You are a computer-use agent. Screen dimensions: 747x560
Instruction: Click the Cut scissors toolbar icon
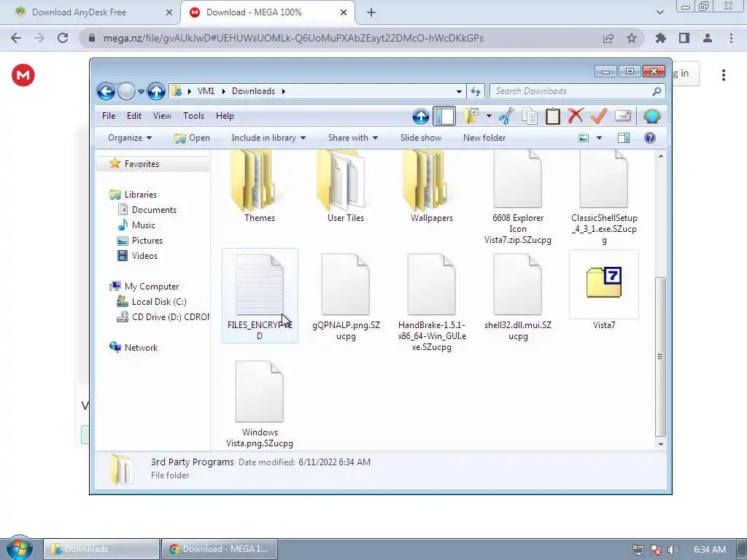[506, 116]
